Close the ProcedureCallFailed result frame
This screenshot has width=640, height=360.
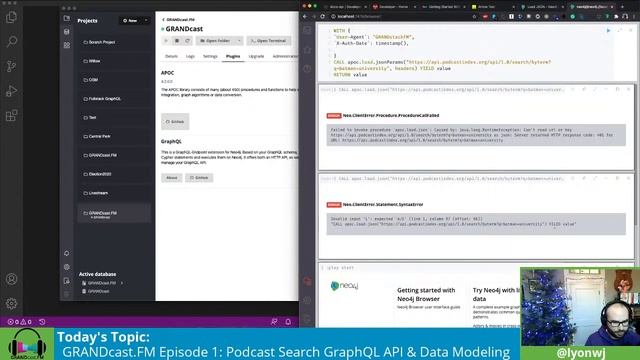coord(629,89)
